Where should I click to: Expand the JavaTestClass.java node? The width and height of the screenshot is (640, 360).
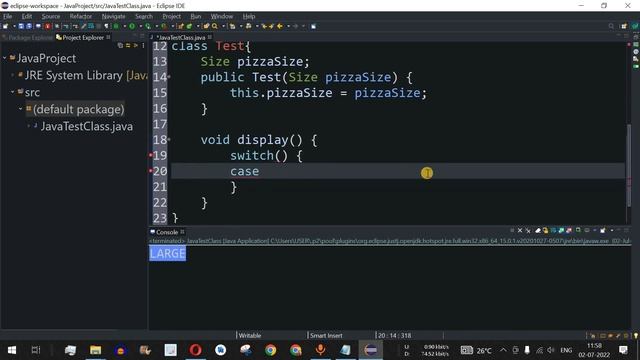tap(29, 126)
